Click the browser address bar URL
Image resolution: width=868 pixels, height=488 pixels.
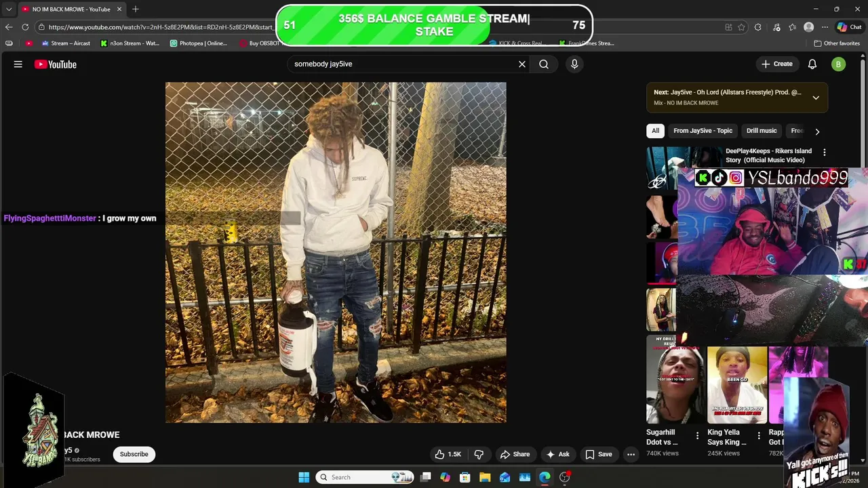160,27
